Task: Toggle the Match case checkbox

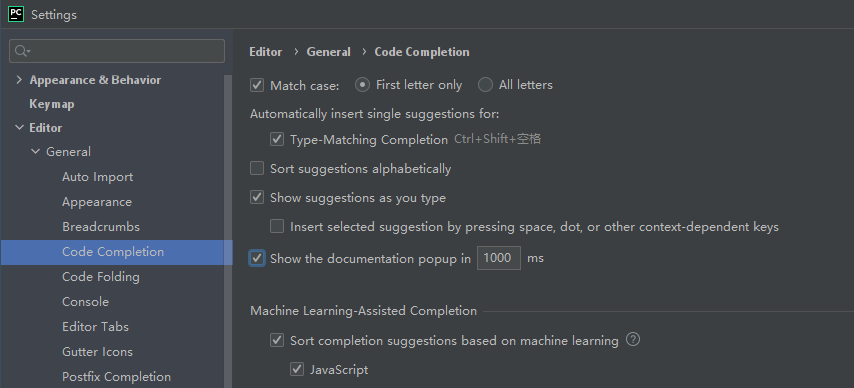Action: point(257,85)
